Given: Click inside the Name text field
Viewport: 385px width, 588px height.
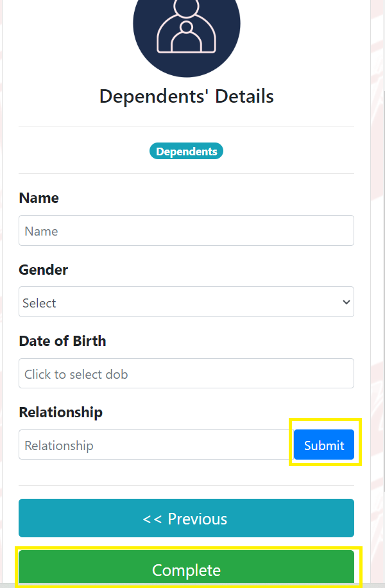Looking at the screenshot, I should tap(186, 230).
